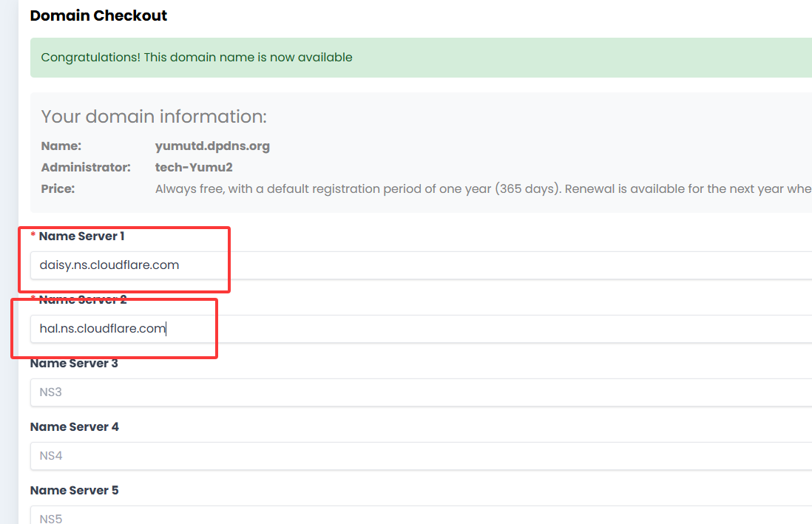Focus the Name Server 2 input field
812x524 pixels.
(x=422, y=329)
